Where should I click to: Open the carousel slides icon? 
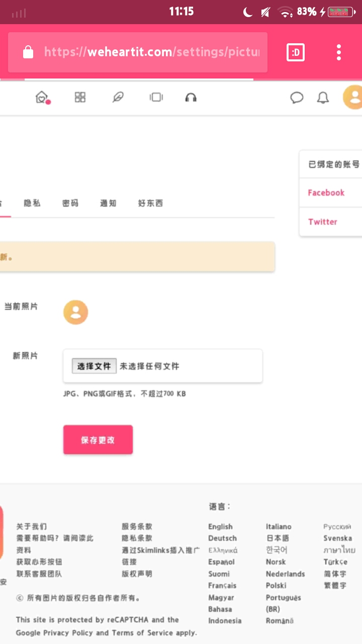[x=156, y=97]
